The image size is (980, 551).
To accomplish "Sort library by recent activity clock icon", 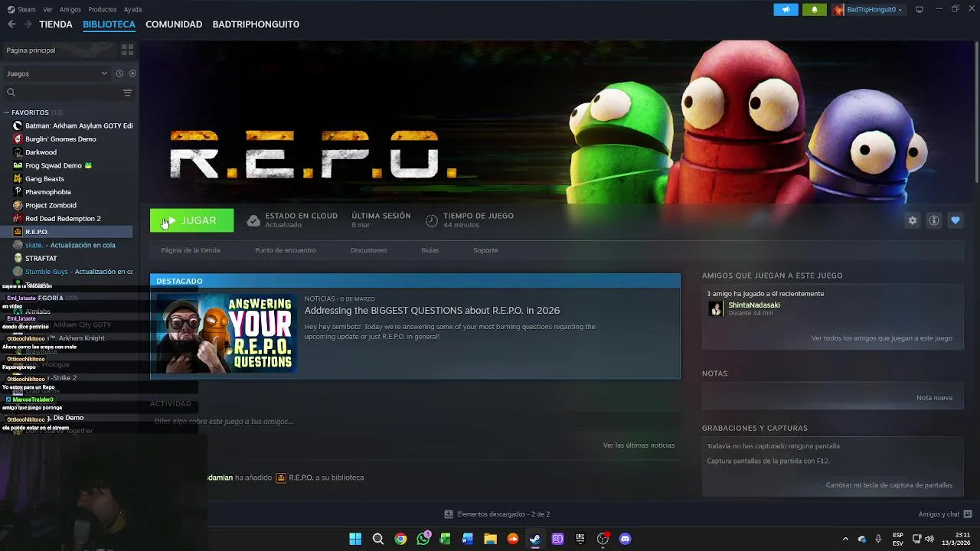I will point(119,73).
